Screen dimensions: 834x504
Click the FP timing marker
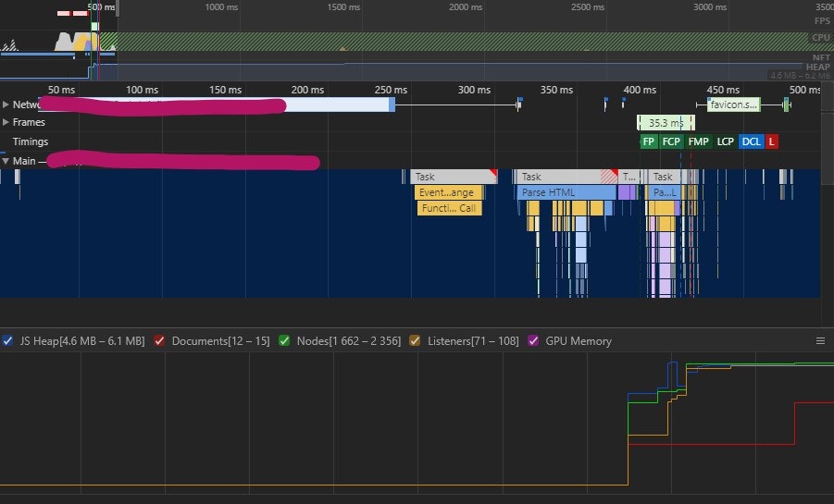(x=649, y=141)
